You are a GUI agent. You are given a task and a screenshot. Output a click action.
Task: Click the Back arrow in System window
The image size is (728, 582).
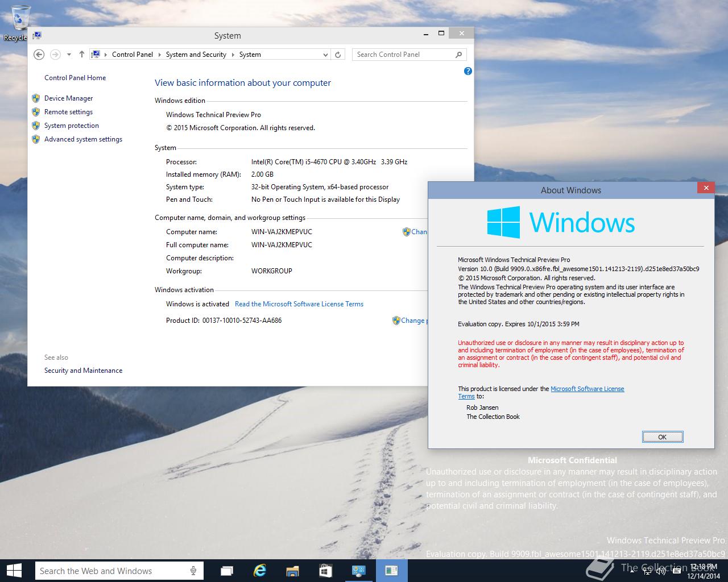click(x=39, y=55)
